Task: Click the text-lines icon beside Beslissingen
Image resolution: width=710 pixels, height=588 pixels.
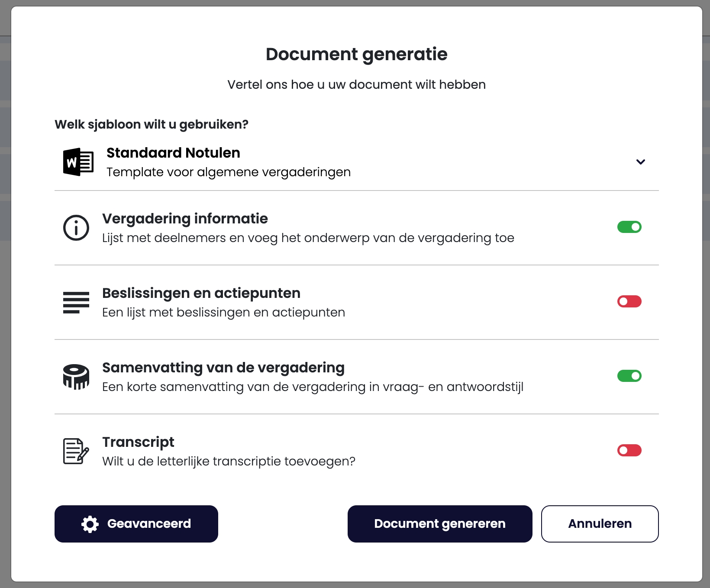Action: click(x=76, y=302)
